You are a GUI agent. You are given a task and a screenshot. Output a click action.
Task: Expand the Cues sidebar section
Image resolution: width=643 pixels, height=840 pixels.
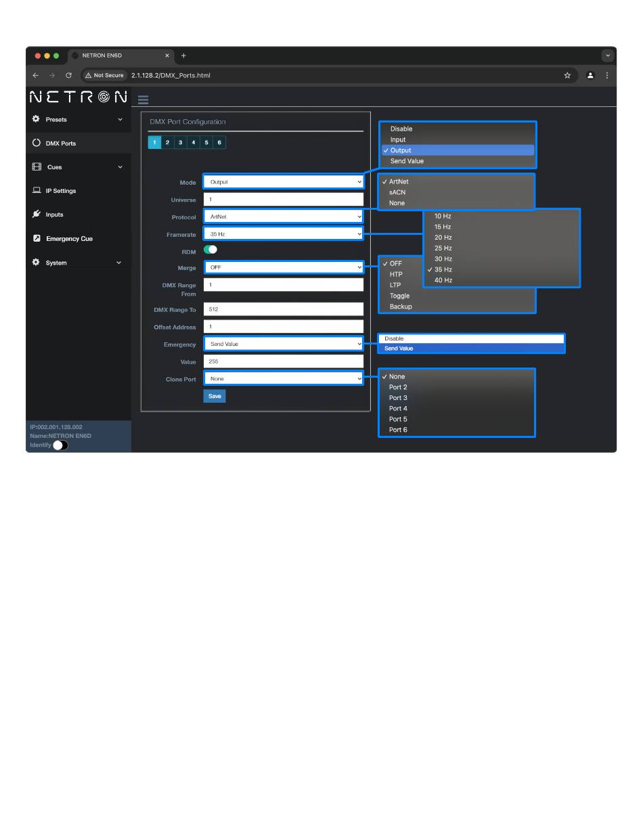click(120, 167)
